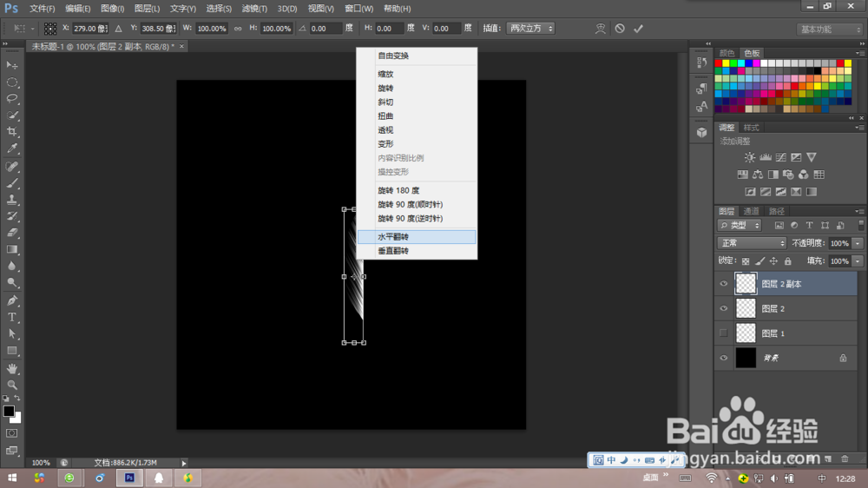Screen dimensions: 868x488
Task: Hide the 图层 2 layer
Action: click(724, 308)
